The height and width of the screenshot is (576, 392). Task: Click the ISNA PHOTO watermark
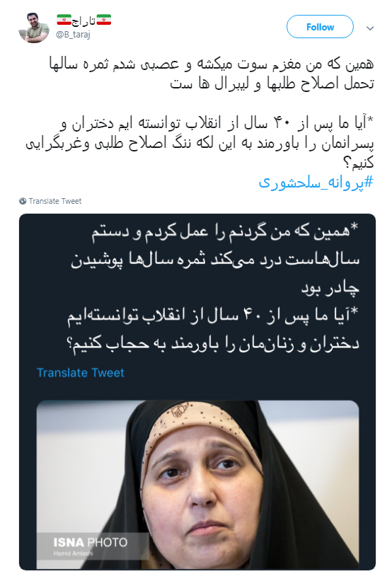click(x=91, y=542)
